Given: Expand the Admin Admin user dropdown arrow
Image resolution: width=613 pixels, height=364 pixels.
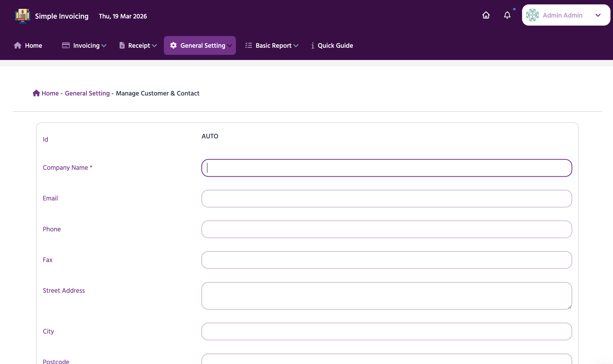Looking at the screenshot, I should pyautogui.click(x=598, y=15).
